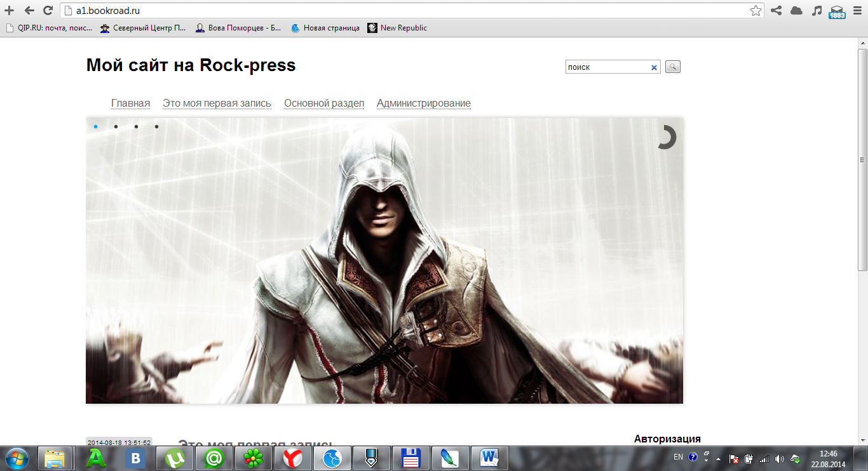Open the mail extension showing 1883
Image resolution: width=868 pixels, height=471 pixels.
pyautogui.click(x=837, y=11)
